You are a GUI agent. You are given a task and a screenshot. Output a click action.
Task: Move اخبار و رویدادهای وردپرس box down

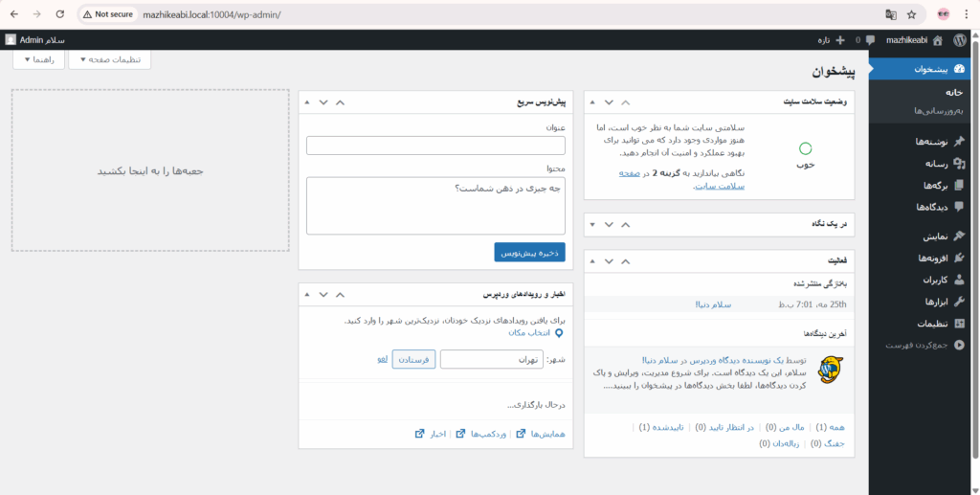323,294
